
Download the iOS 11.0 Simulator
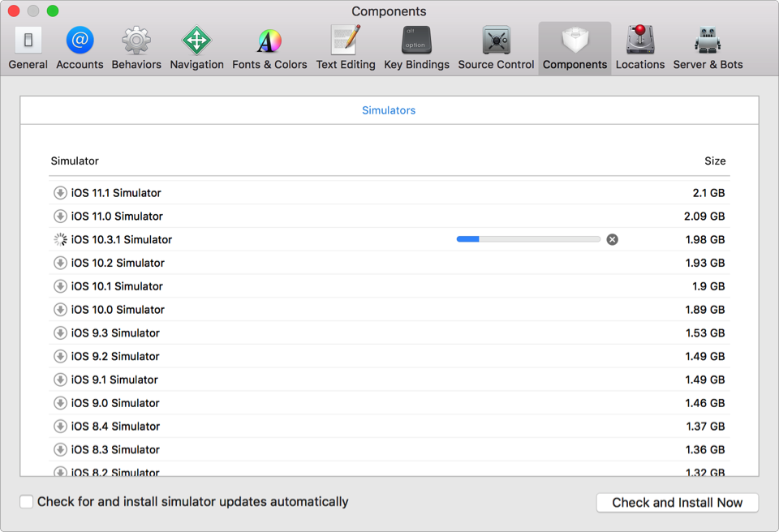click(60, 216)
